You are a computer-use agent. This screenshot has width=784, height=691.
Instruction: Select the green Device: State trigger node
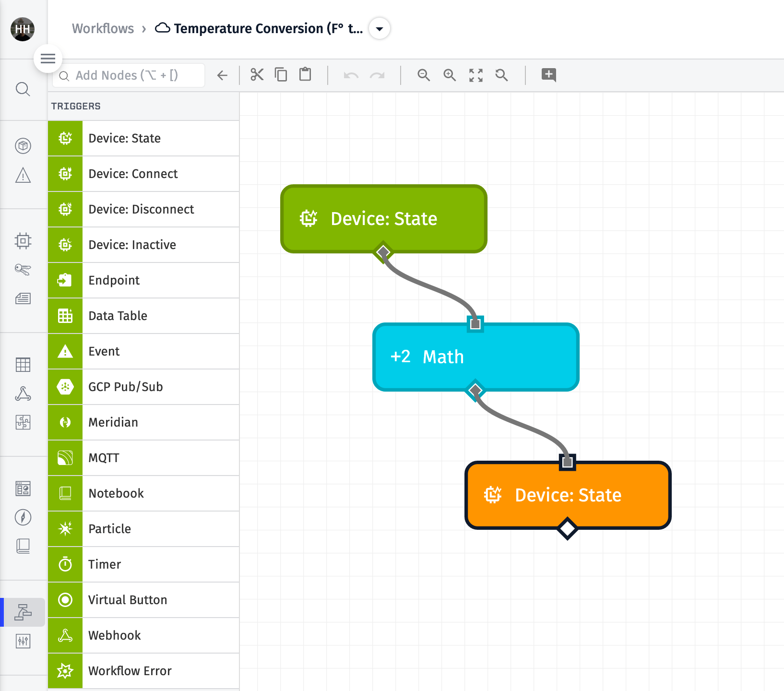pyautogui.click(x=384, y=218)
